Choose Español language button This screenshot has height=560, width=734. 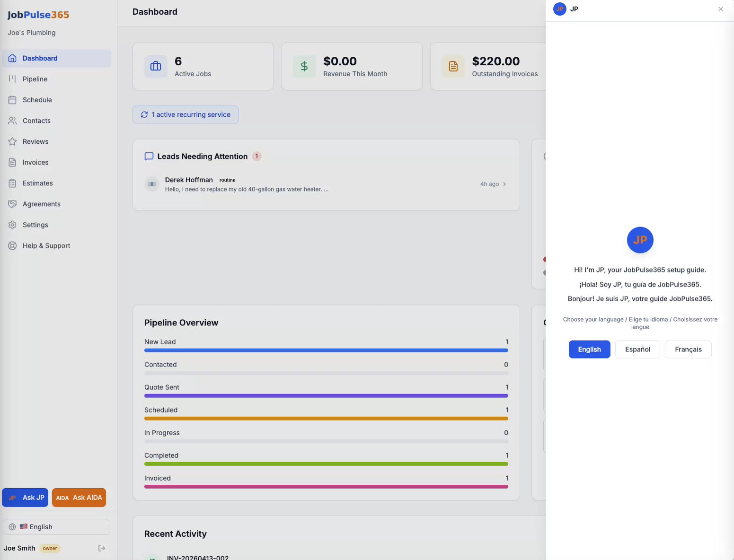point(637,350)
